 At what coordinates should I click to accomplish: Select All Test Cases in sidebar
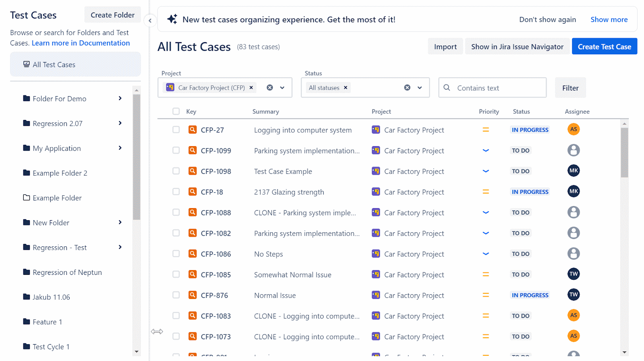75,64
